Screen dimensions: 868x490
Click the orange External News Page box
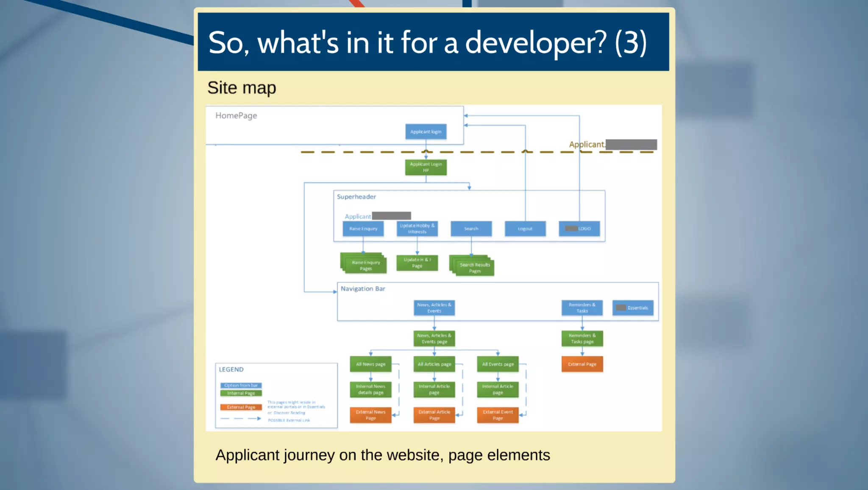point(370,415)
